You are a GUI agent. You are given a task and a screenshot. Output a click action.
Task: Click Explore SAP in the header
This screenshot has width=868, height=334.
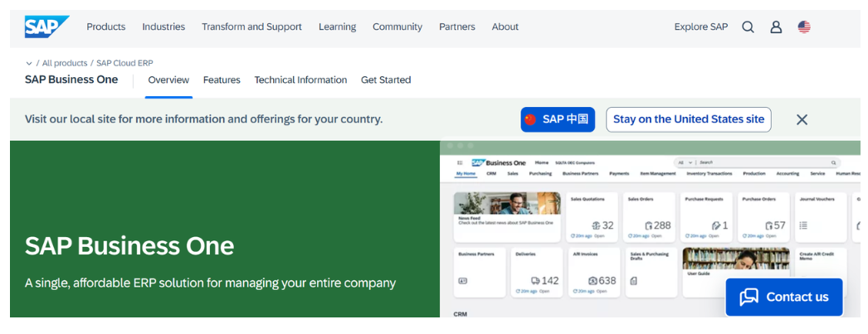pos(700,27)
